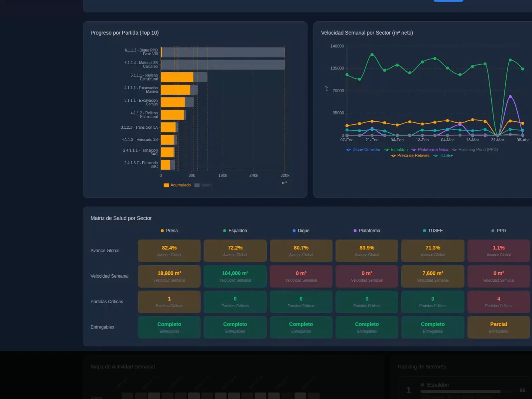Click the Espaldón peak point near 21-Ene
532x399 pixels.
click(372, 54)
